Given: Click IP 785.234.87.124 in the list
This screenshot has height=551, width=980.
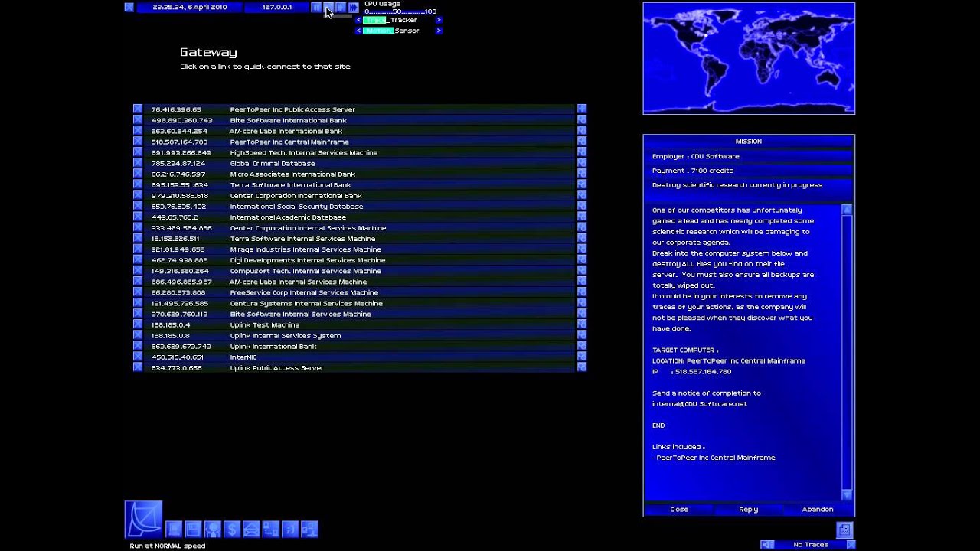Looking at the screenshot, I should tap(178, 163).
